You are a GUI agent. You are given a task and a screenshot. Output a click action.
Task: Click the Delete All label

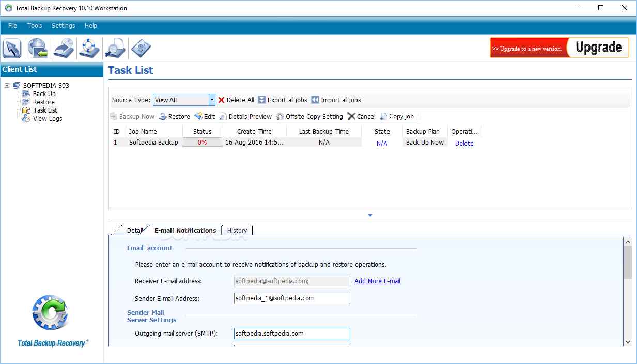tap(240, 100)
